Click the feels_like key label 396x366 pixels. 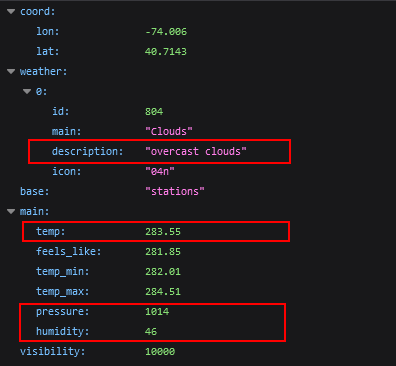point(68,251)
